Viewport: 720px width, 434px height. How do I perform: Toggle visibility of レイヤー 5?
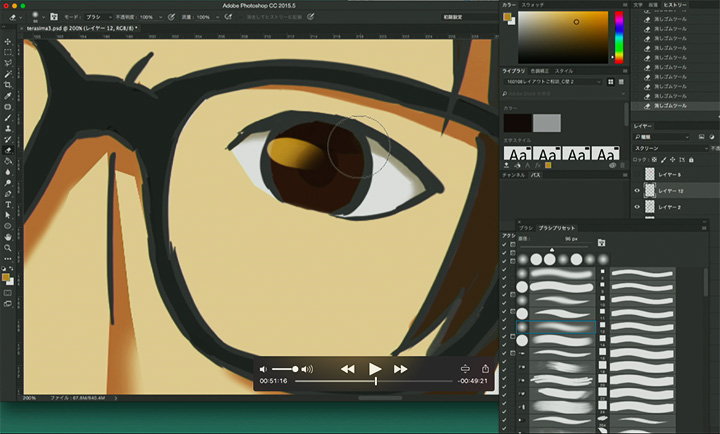click(637, 174)
